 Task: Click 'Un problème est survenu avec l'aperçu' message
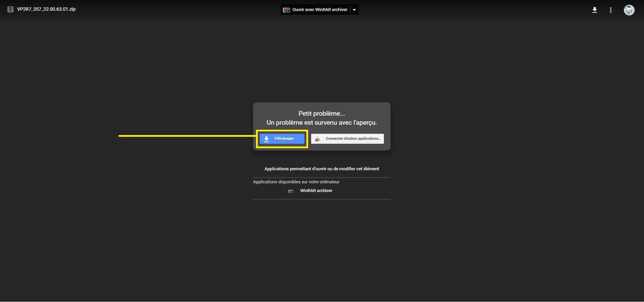point(321,123)
